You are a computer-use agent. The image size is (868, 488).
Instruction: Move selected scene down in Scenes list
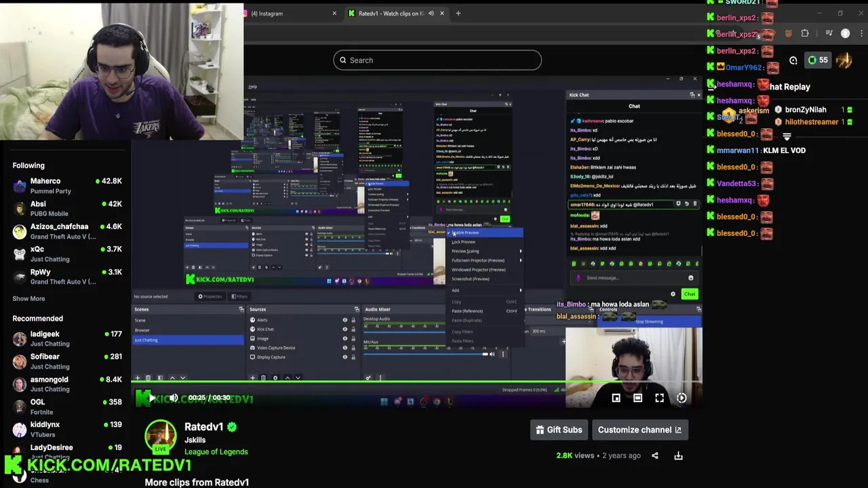(x=182, y=378)
